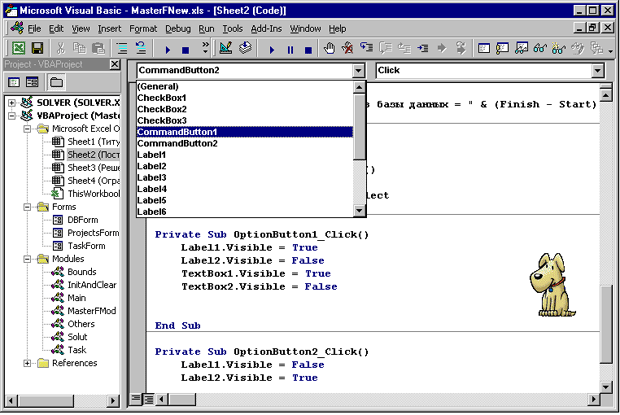This screenshot has width=620, height=415.
Task: Click the Cut scissors icon
Action: [60, 48]
